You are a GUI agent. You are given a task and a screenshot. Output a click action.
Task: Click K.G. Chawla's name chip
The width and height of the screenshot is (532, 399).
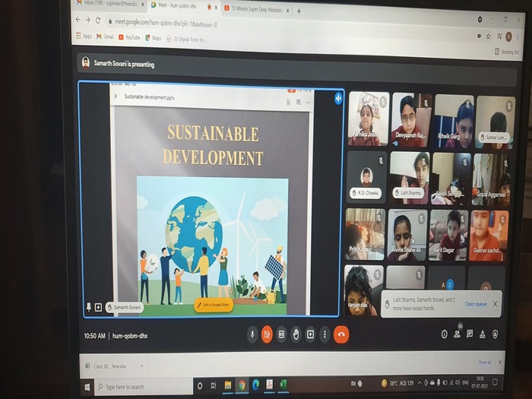click(x=366, y=193)
